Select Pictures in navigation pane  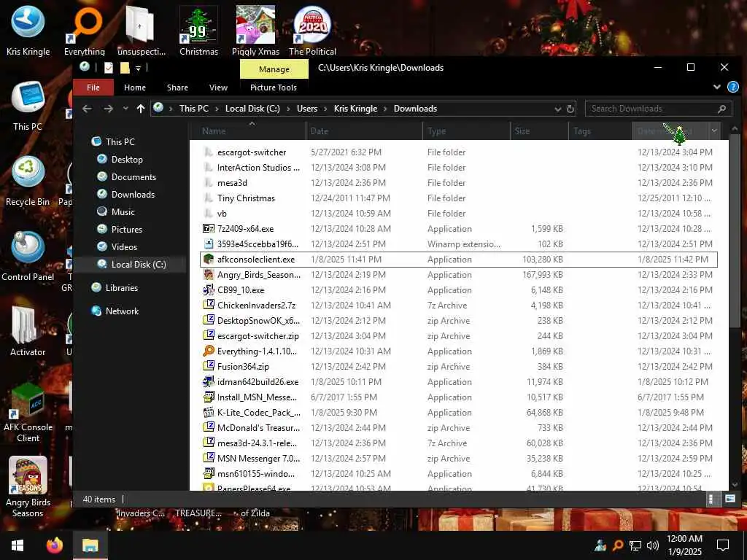(126, 230)
